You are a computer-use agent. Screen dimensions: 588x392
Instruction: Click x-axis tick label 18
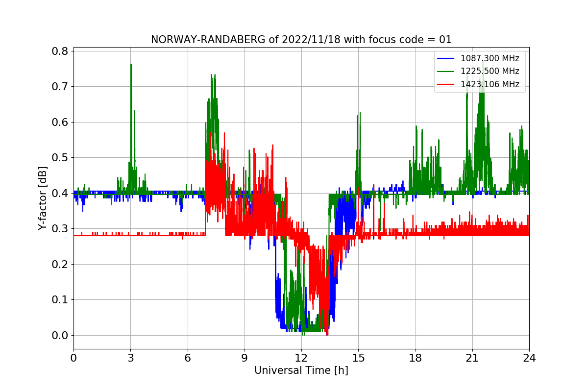tap(415, 358)
